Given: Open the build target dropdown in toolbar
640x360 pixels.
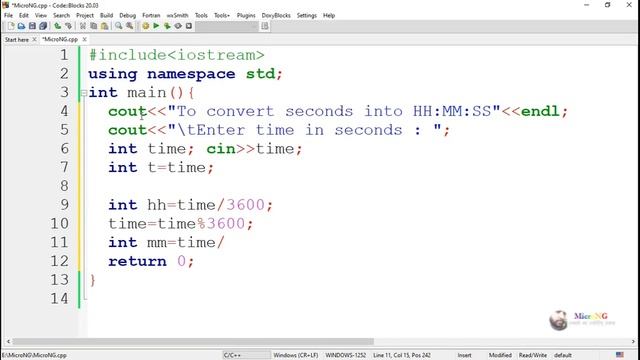Looking at the screenshot, I should (x=227, y=26).
